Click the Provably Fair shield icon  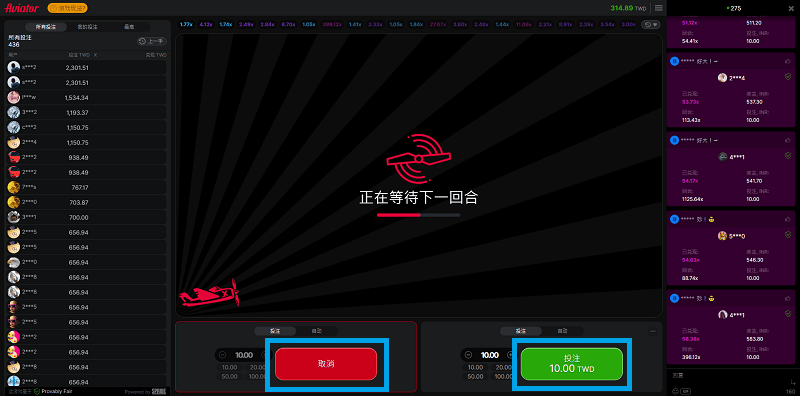(37, 391)
